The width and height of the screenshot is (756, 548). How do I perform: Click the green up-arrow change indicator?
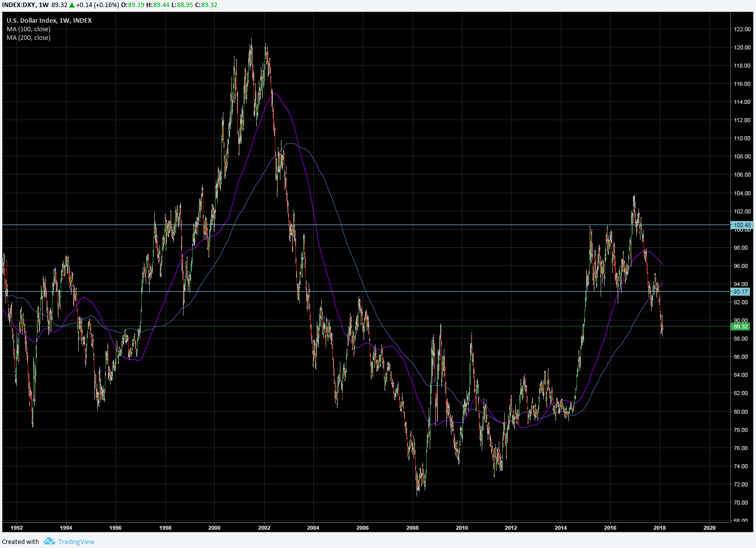click(x=72, y=5)
